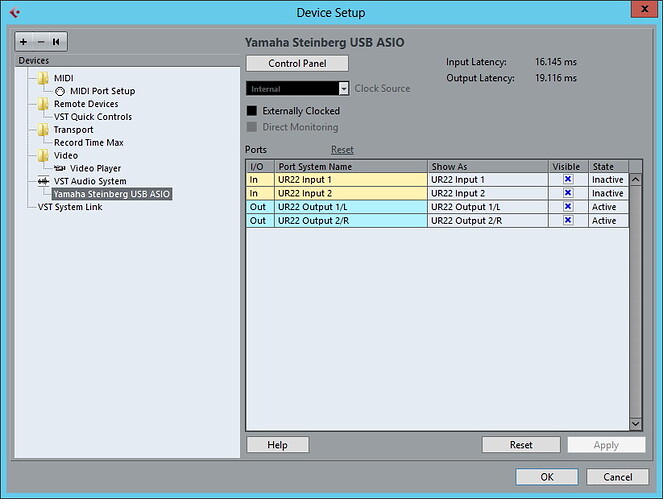
Task: Select Yamaha Steinberg USB ASIO entry
Action: pos(112,194)
